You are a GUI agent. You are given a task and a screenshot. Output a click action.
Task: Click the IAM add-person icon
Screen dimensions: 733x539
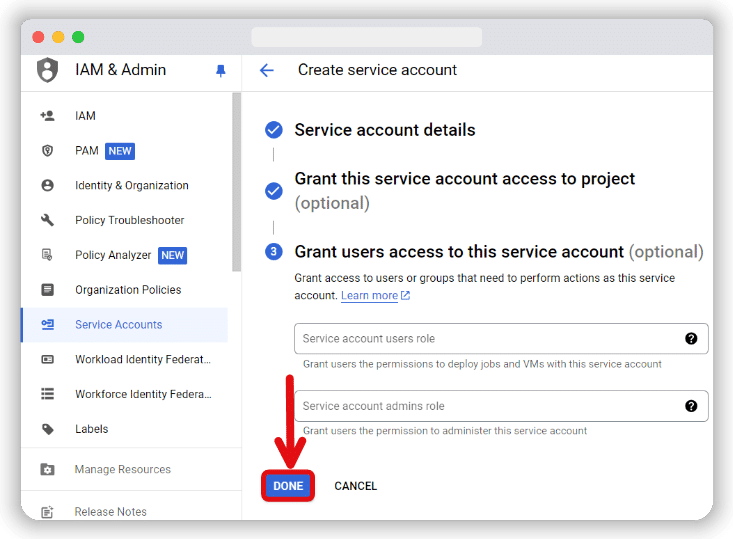[x=47, y=115]
